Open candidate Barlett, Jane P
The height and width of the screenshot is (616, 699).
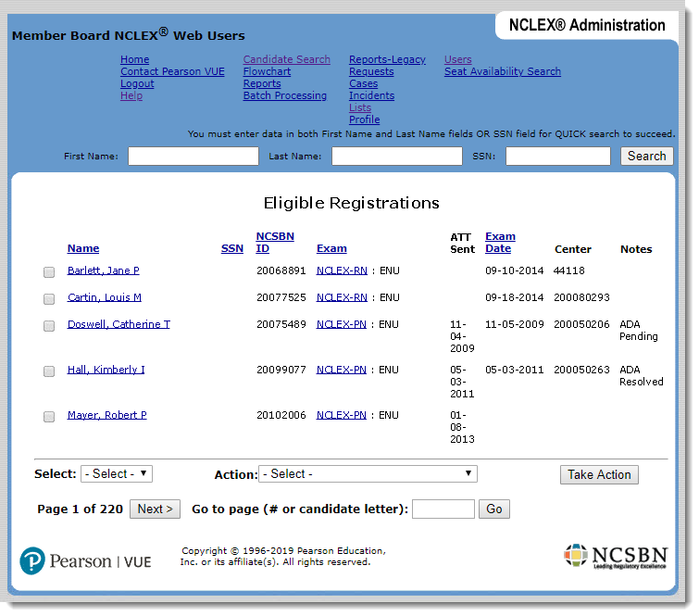click(103, 270)
